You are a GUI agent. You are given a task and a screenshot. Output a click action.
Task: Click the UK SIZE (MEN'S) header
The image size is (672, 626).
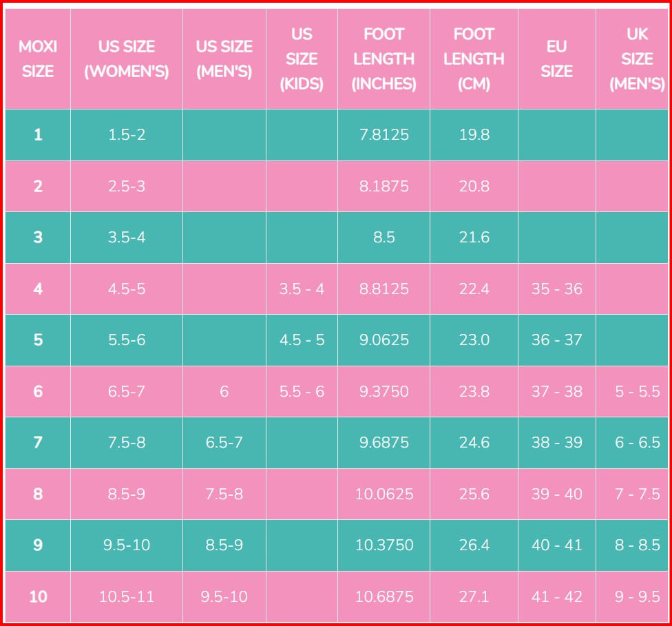[x=637, y=59]
